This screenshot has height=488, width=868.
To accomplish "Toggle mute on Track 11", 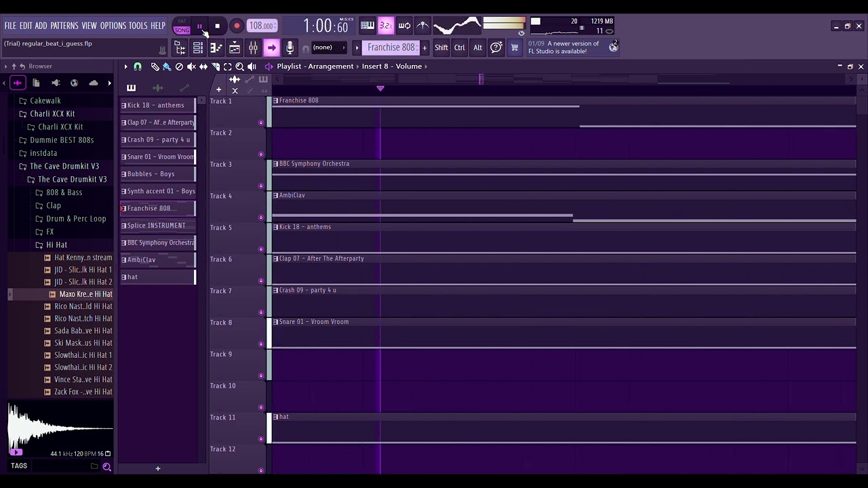I will tap(261, 439).
